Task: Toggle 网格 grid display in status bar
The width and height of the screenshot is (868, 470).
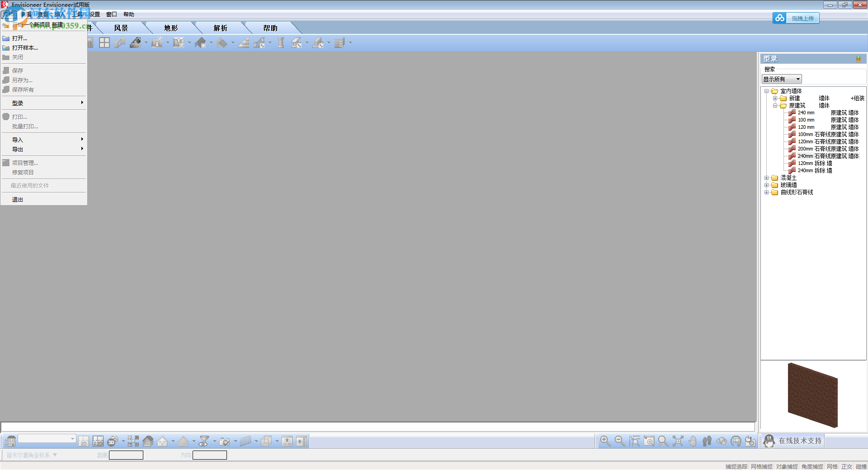Action: tap(832, 466)
